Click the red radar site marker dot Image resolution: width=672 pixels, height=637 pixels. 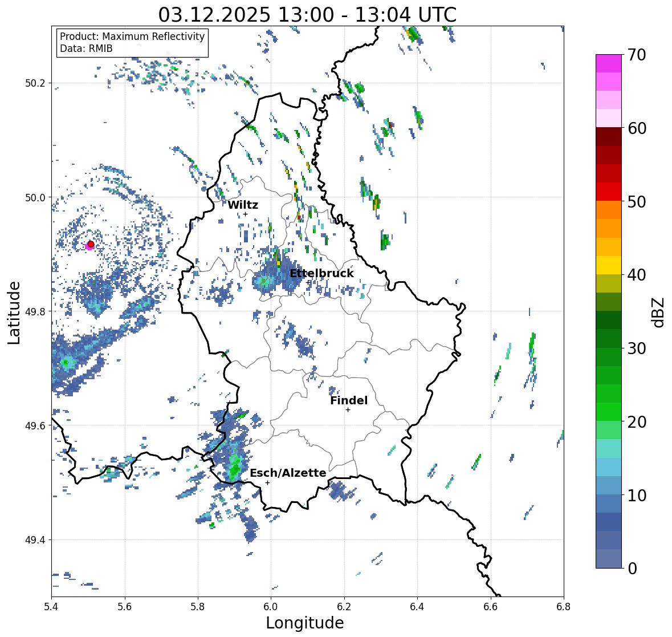tap(91, 244)
